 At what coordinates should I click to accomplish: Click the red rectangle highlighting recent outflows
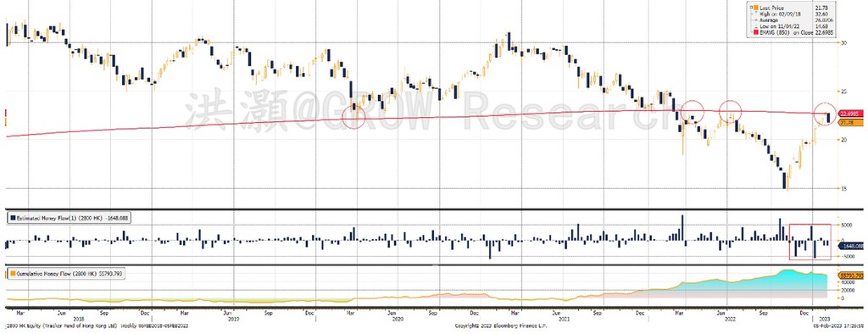810,242
